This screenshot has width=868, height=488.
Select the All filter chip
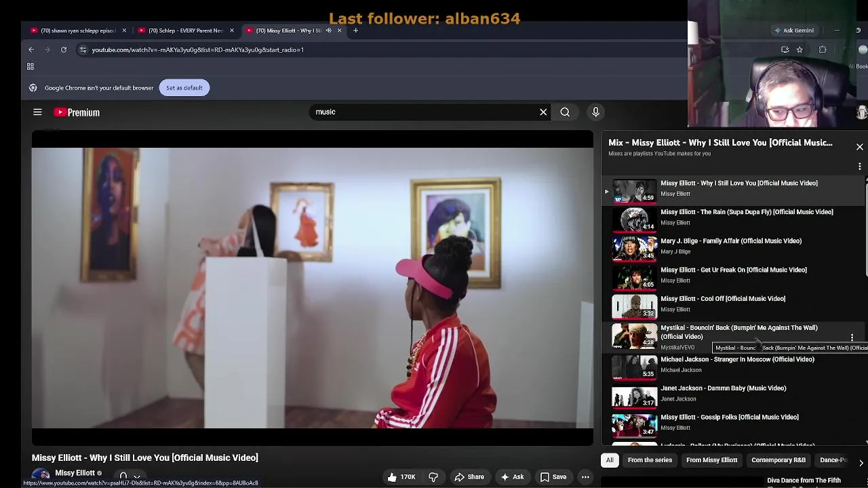[x=610, y=460]
